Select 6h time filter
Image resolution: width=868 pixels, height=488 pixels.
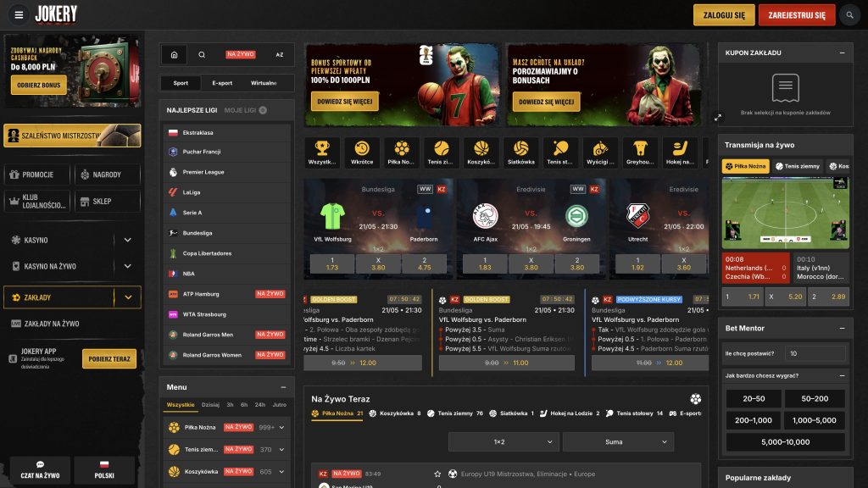pos(244,405)
